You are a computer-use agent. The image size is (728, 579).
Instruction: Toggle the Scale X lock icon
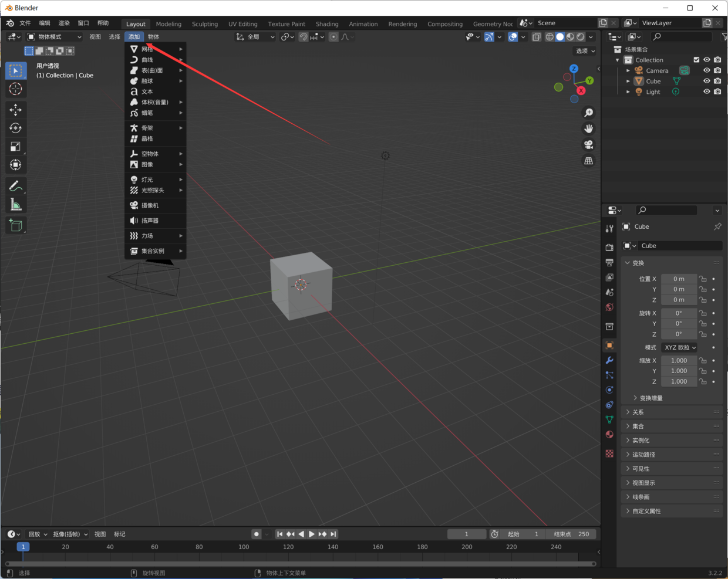[x=703, y=360]
